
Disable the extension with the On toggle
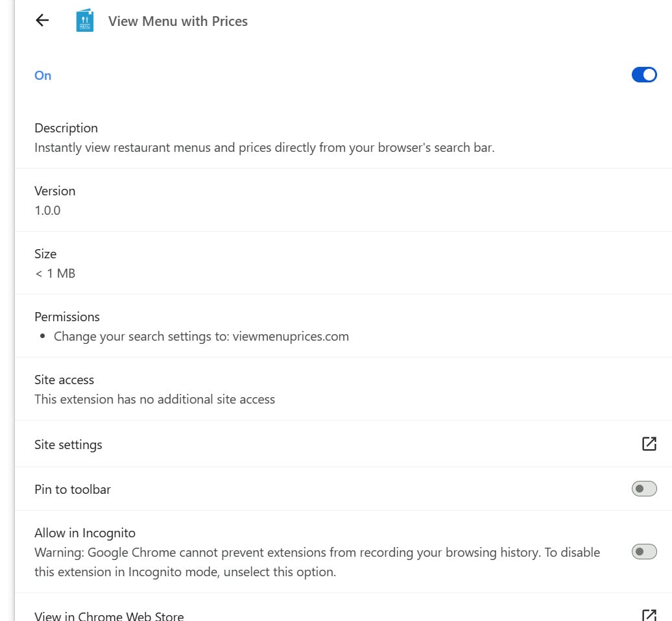pos(643,75)
